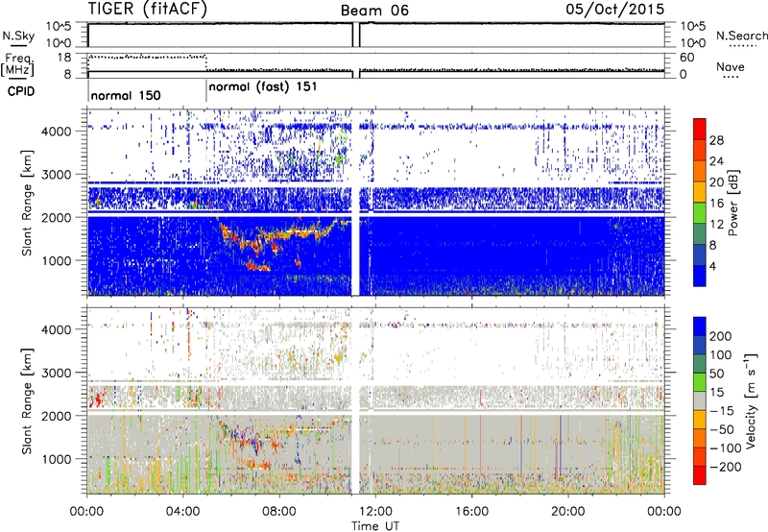This screenshot has height=532, width=768.
Task: Click the dotted frequency trace near 18 MHz
Action: (x=147, y=58)
